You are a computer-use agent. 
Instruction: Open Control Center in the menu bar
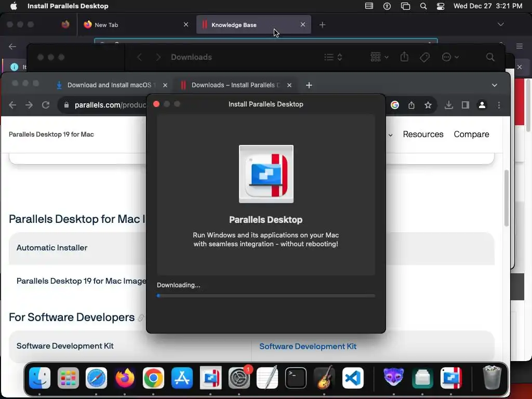click(441, 6)
